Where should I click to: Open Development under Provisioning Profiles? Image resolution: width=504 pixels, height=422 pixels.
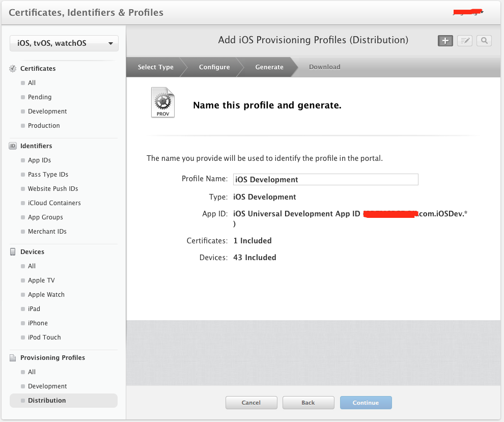pyautogui.click(x=47, y=386)
